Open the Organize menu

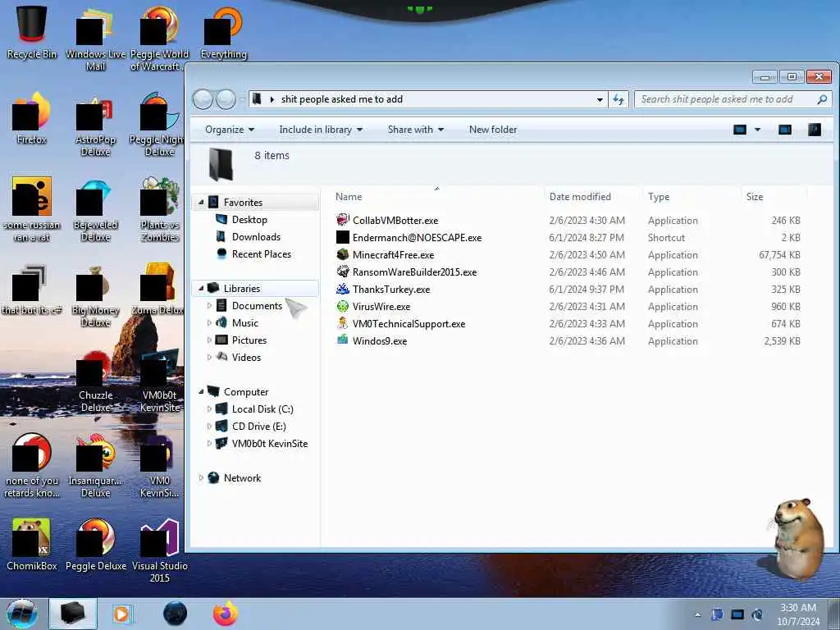click(x=230, y=130)
